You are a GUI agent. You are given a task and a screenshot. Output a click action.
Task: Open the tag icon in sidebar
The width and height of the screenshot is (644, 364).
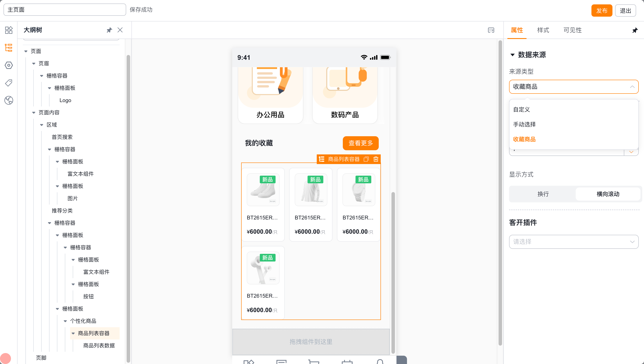[9, 83]
